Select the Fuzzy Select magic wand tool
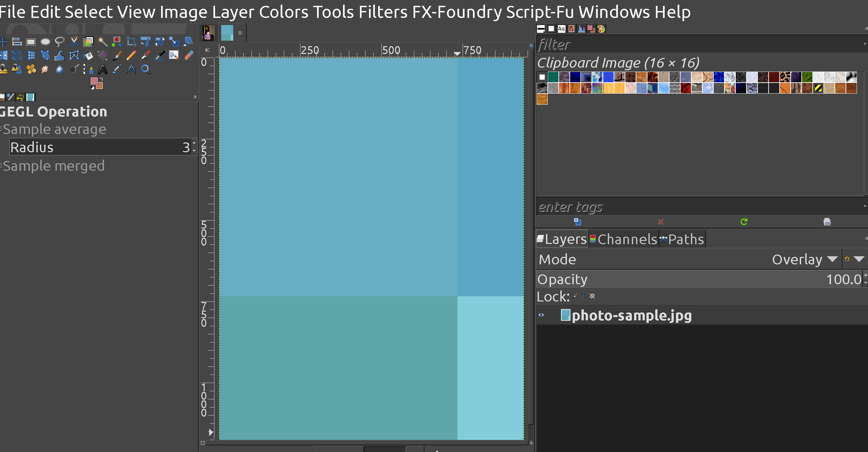Image resolution: width=868 pixels, height=452 pixels. pyautogui.click(x=102, y=42)
